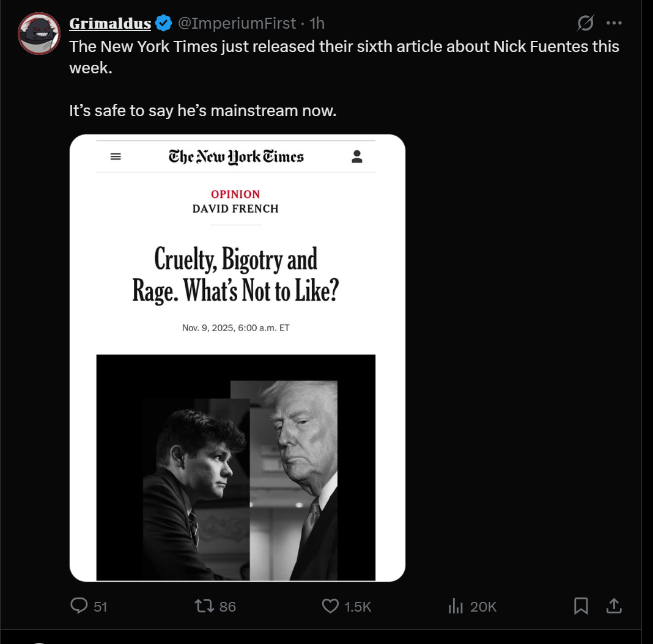Viewport: 653px width, 644px height.
Task: Click the blue verified badge
Action: coord(163,23)
